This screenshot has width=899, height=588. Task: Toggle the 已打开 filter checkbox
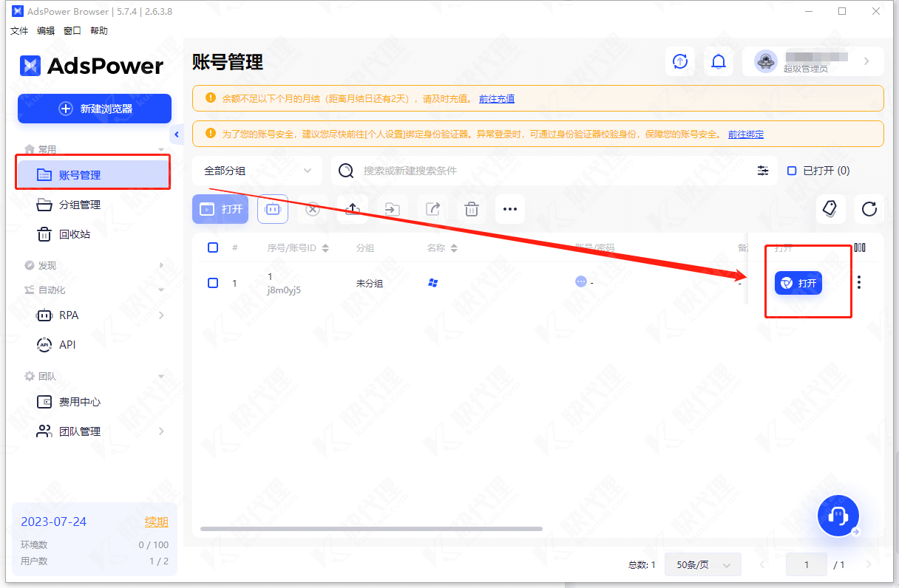click(792, 171)
